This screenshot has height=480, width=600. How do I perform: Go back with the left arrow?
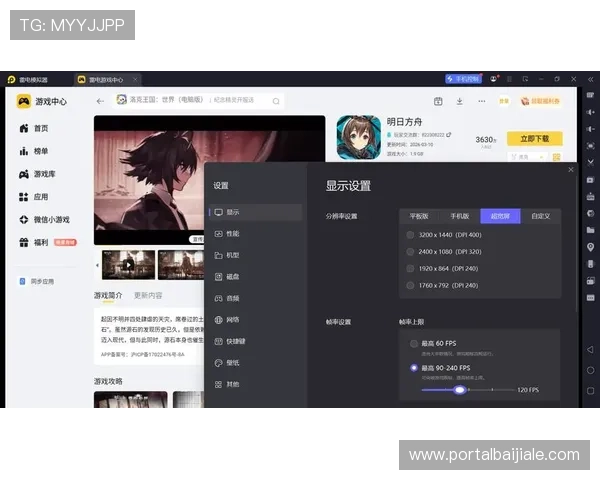click(100, 101)
